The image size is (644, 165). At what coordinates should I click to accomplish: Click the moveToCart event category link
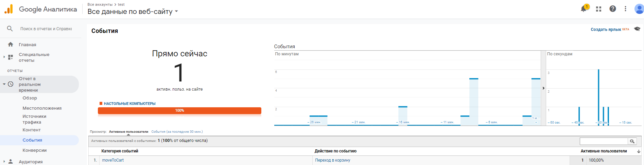click(113, 160)
